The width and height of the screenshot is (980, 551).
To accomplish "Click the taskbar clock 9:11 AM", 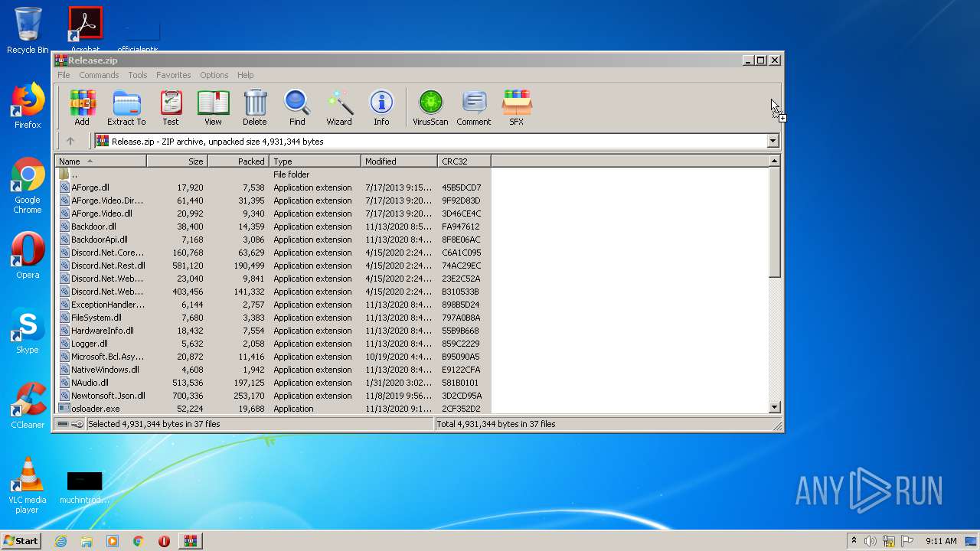I will tap(941, 541).
